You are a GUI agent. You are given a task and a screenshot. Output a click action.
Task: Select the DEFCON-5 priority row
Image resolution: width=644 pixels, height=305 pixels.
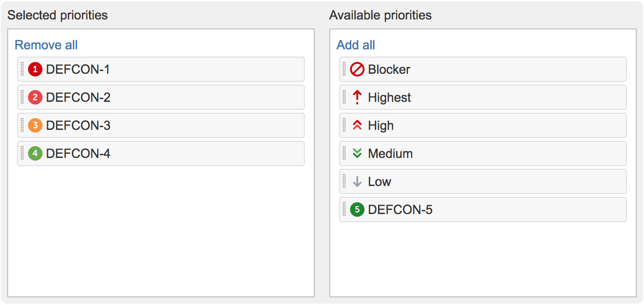(482, 210)
